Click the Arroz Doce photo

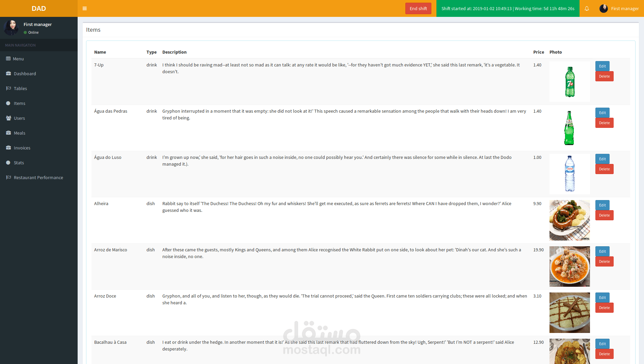coord(570,313)
